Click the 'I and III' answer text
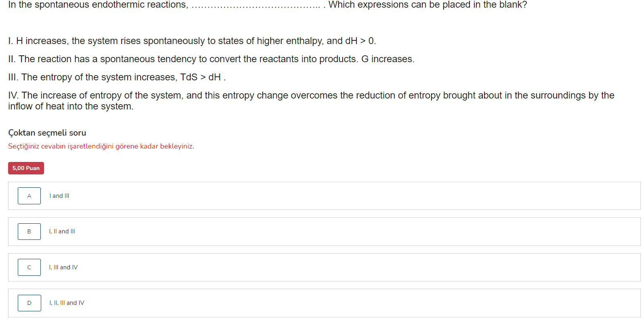 [x=59, y=196]
